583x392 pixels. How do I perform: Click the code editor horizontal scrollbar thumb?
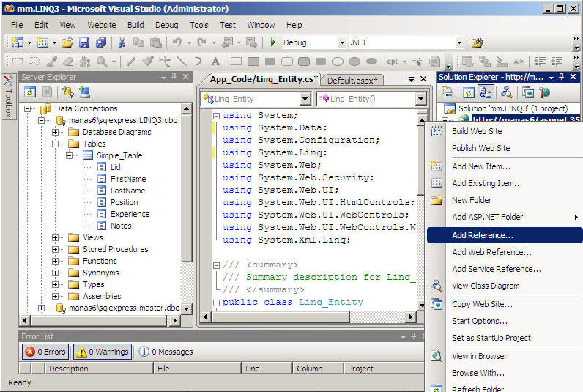(281, 317)
